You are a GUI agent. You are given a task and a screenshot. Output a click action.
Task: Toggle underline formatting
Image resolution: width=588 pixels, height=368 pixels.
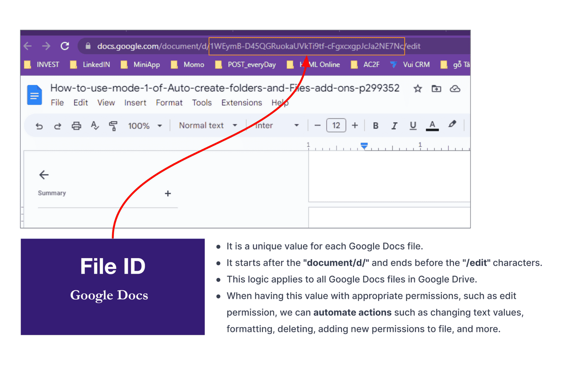[413, 125]
